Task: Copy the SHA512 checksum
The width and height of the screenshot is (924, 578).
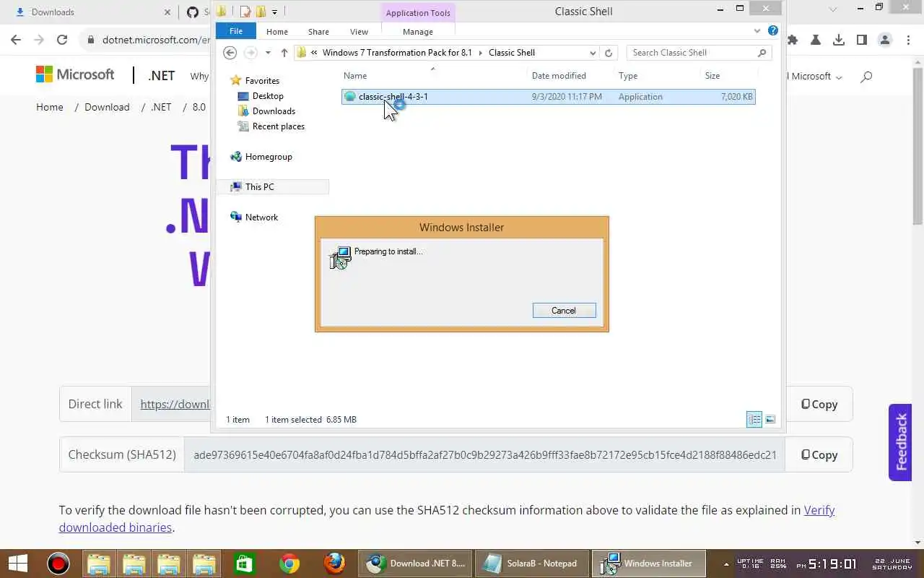Action: pyautogui.click(x=819, y=454)
